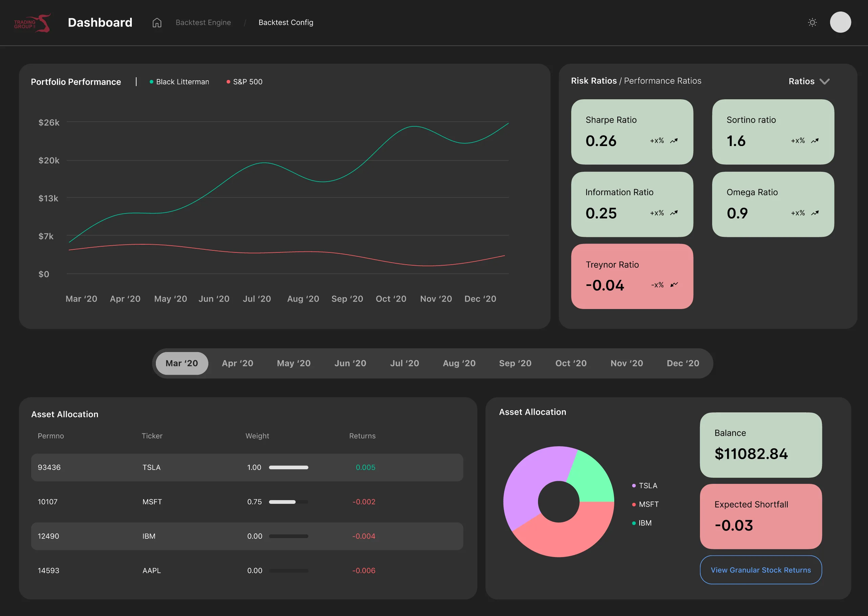868x616 pixels.
Task: Select the Jul '20 month tab
Action: click(x=404, y=363)
